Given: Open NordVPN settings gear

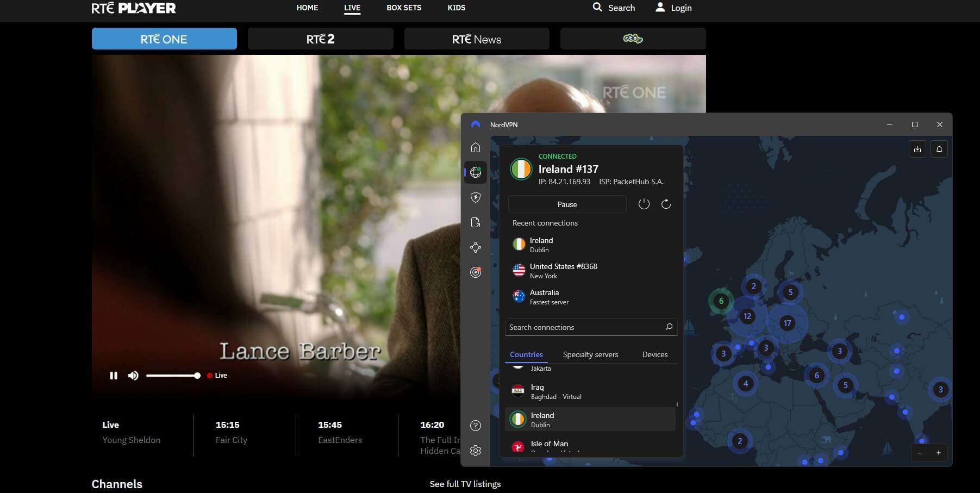Looking at the screenshot, I should [x=476, y=451].
